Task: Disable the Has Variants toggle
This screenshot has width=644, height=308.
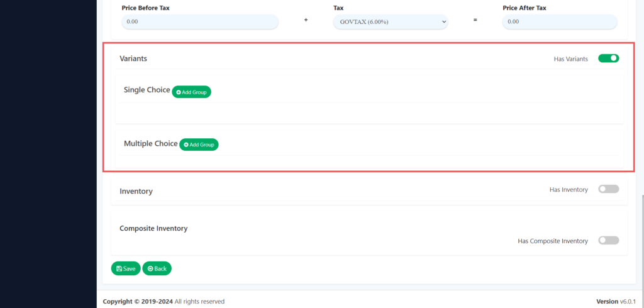Action: coord(608,58)
